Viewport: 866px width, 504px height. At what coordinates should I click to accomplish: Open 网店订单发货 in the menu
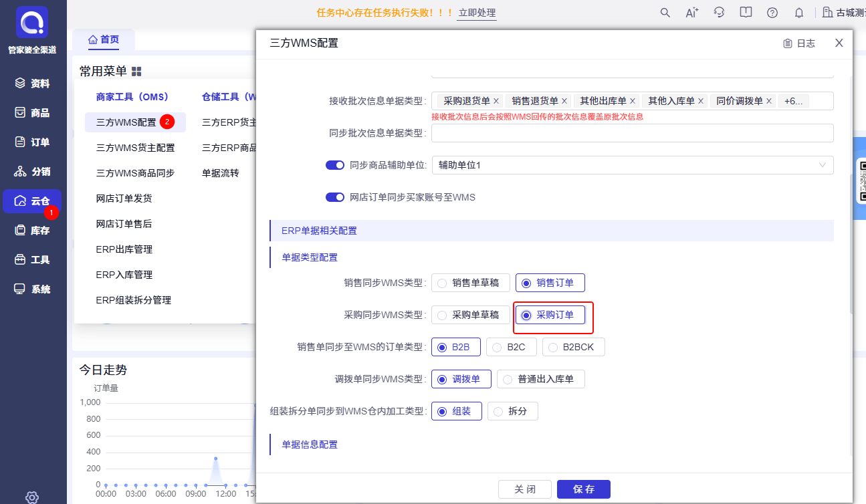tap(124, 199)
